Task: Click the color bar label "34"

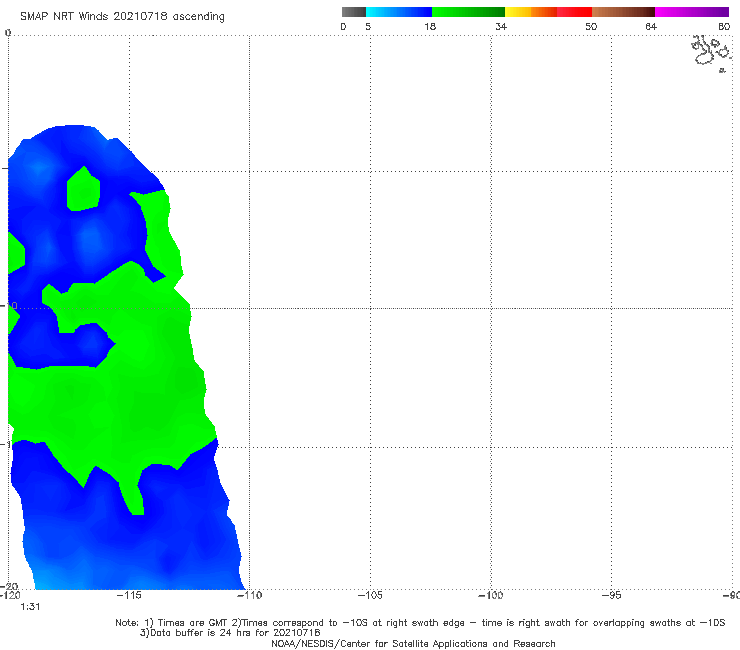Action: coord(501,27)
